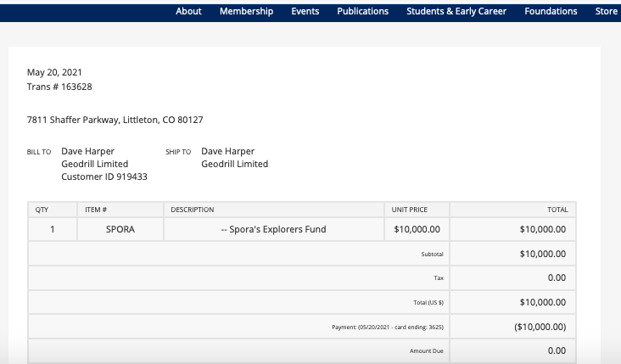Click the Unit Price column header

pyautogui.click(x=409, y=210)
